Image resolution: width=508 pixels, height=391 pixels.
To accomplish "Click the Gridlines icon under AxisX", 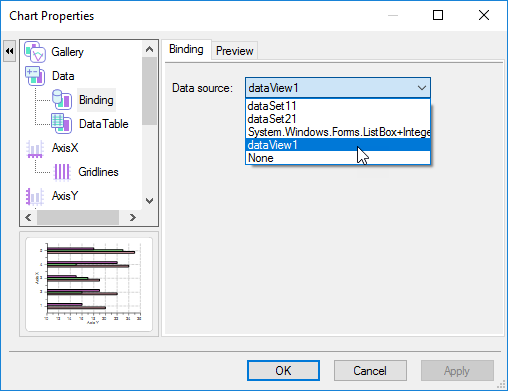I will point(62,172).
